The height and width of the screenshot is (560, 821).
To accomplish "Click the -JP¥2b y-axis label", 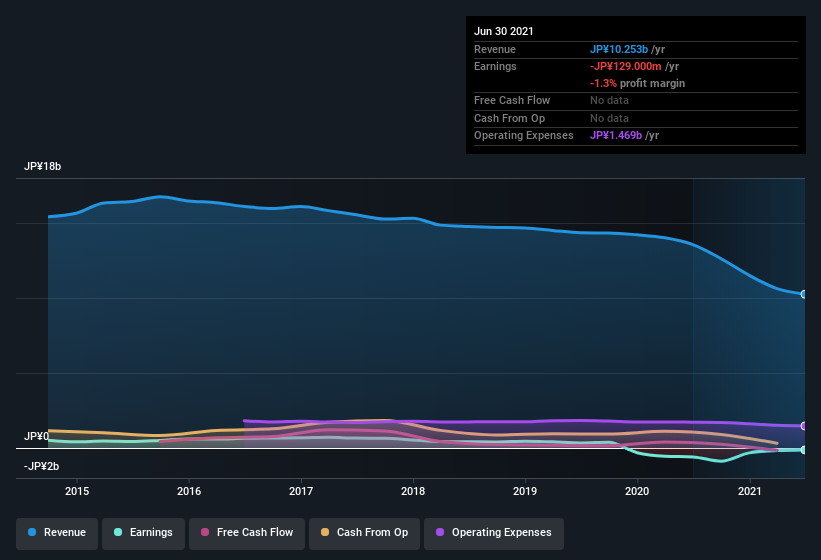I will point(41,466).
